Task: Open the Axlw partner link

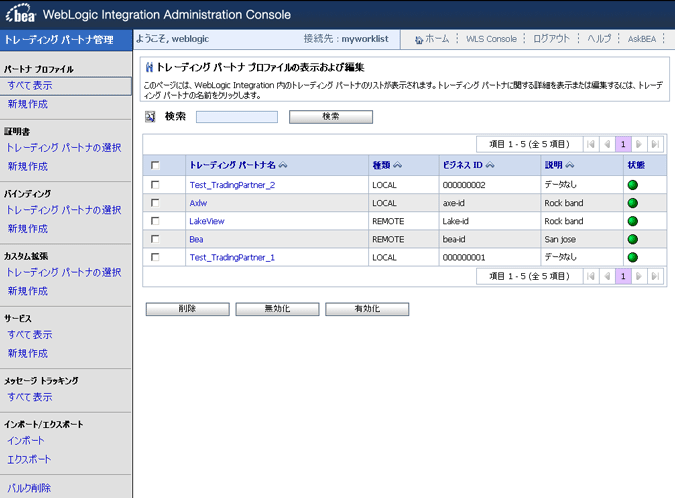Action: click(x=198, y=203)
